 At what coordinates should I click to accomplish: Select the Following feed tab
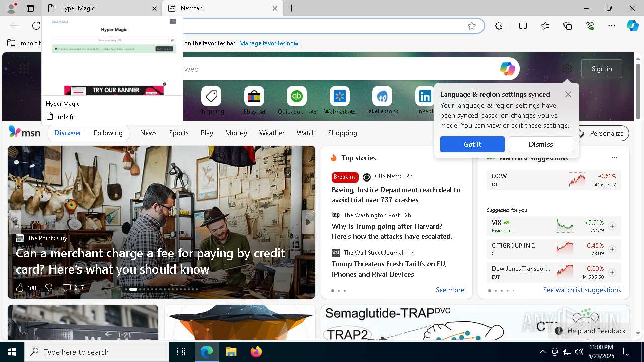[108, 133]
